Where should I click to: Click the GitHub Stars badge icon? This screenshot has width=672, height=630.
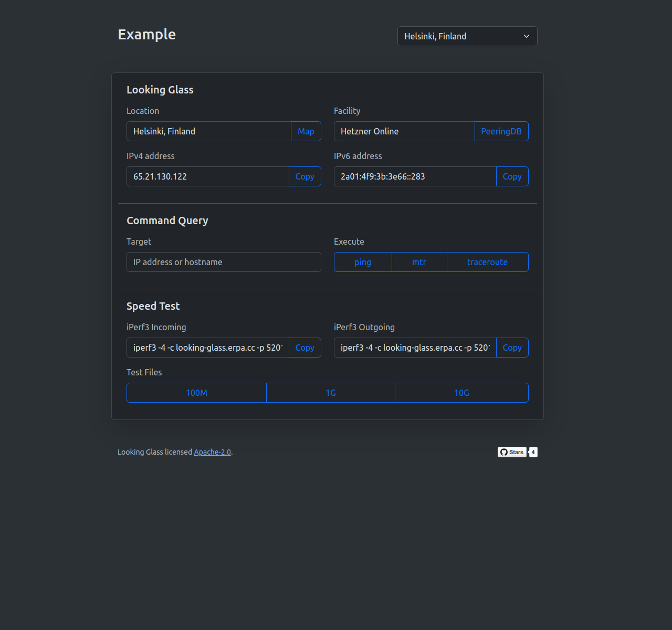coord(512,452)
